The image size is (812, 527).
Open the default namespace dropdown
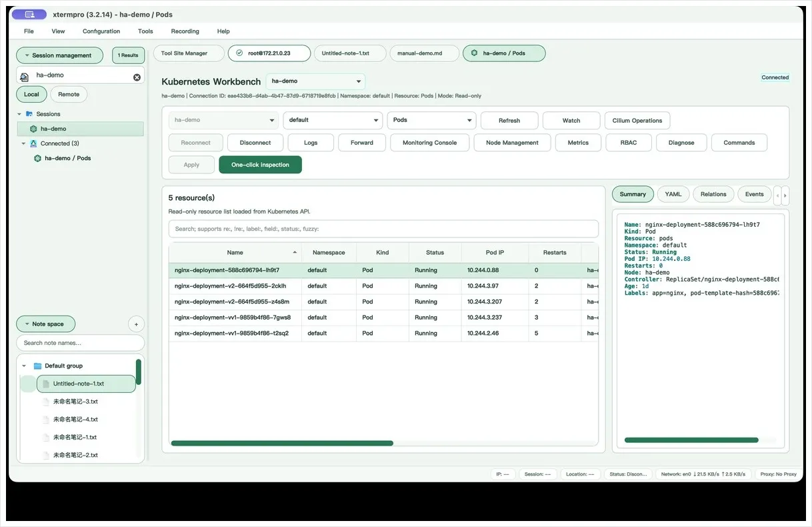(x=333, y=120)
